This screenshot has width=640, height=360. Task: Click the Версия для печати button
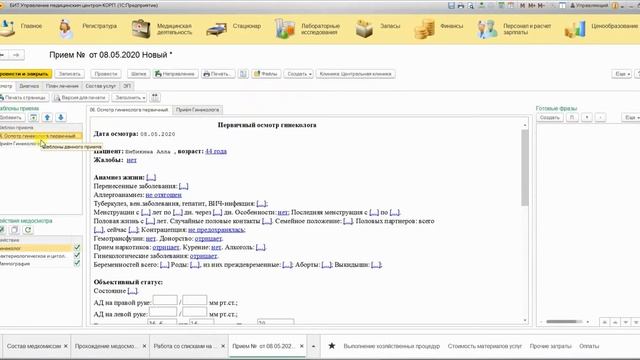coord(81,98)
